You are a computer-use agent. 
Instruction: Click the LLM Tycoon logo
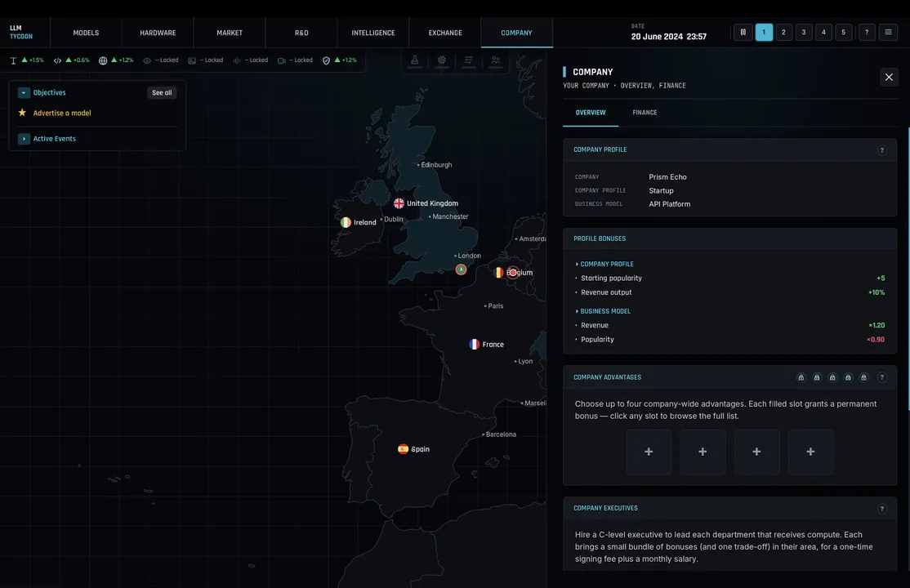(21, 33)
